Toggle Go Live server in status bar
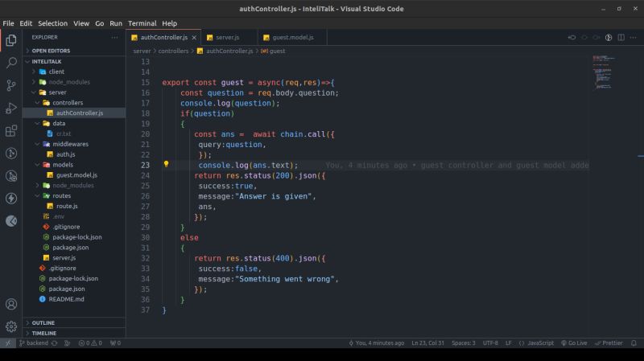The height and width of the screenshot is (361, 644). [x=574, y=343]
